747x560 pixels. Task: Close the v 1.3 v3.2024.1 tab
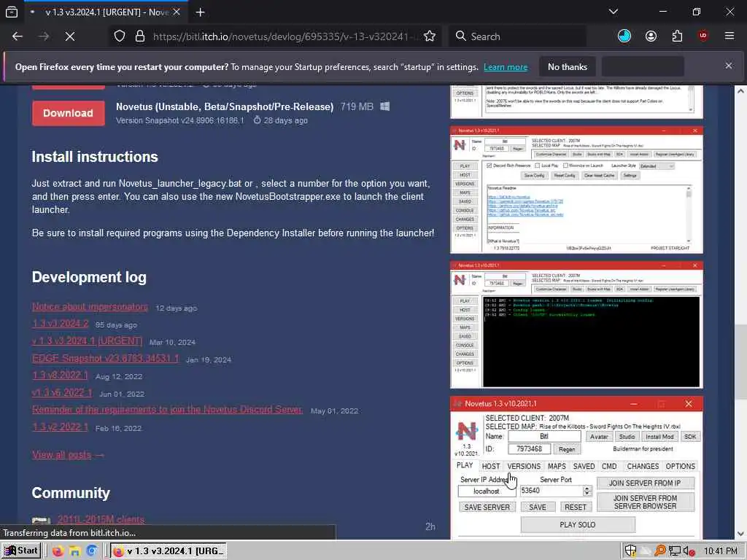(x=177, y=12)
